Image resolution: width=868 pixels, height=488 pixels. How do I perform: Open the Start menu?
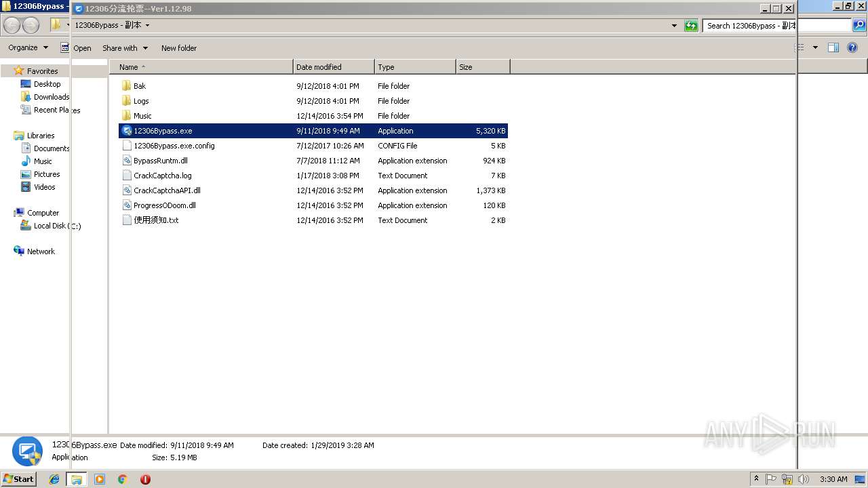(18, 479)
